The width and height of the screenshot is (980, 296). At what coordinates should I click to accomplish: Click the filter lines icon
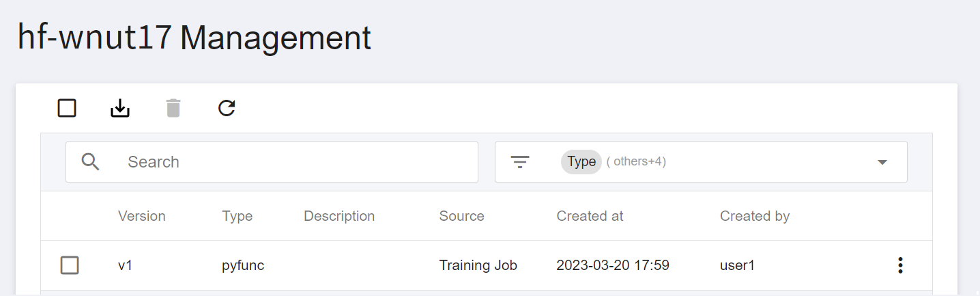point(520,162)
